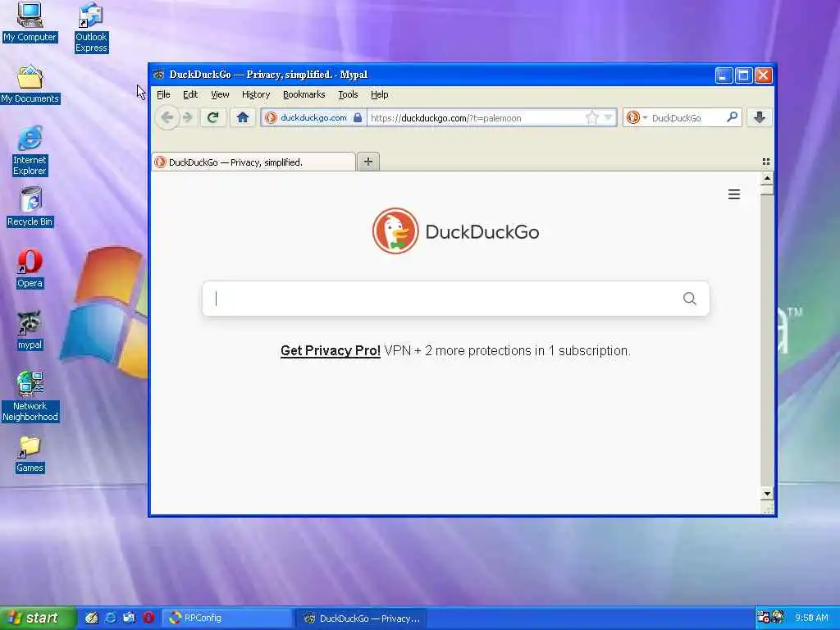Open the Tools menu

tap(348, 94)
